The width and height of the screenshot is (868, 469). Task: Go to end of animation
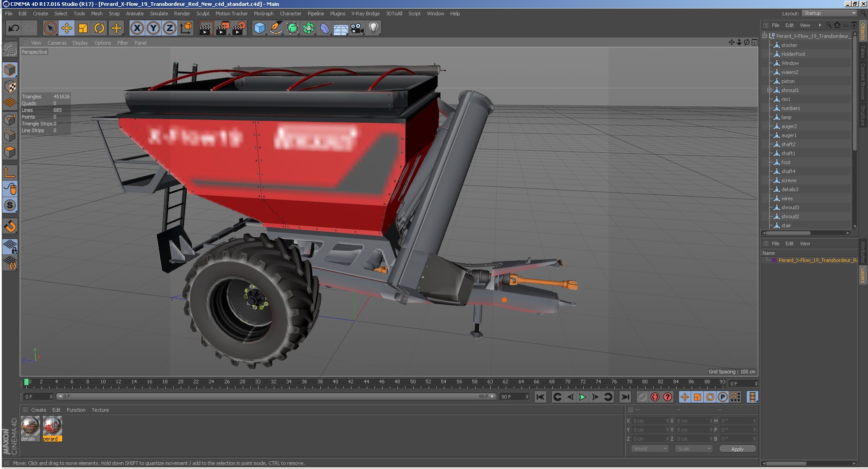pos(625,397)
